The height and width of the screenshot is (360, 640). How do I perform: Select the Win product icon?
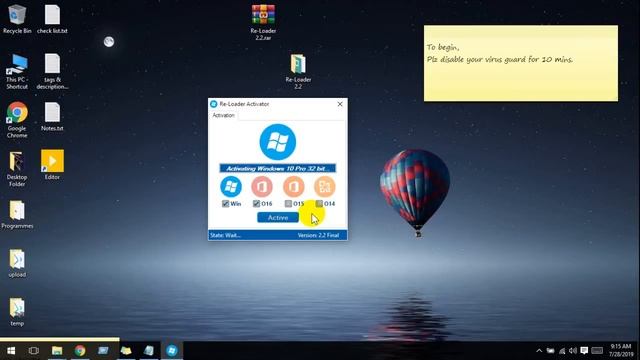pos(231,187)
